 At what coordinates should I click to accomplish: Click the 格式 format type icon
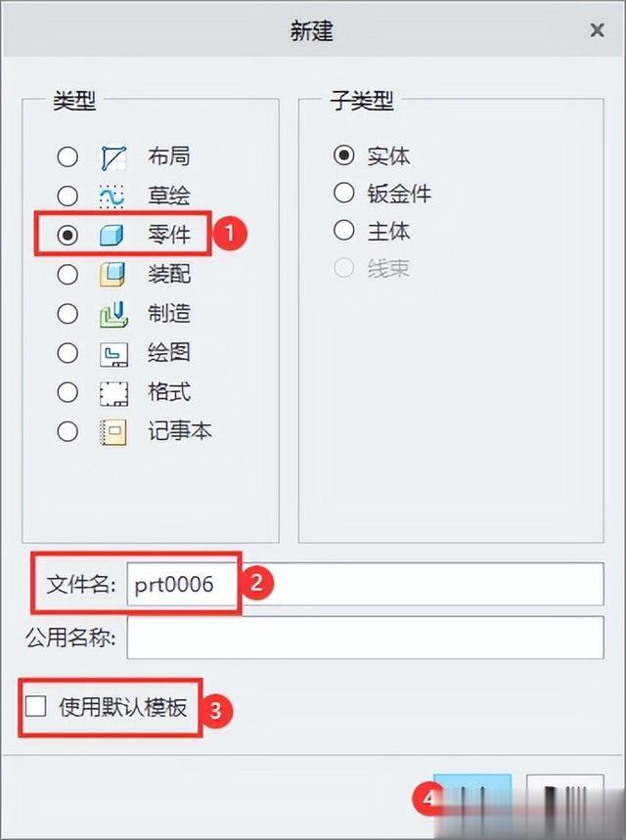click(x=113, y=393)
